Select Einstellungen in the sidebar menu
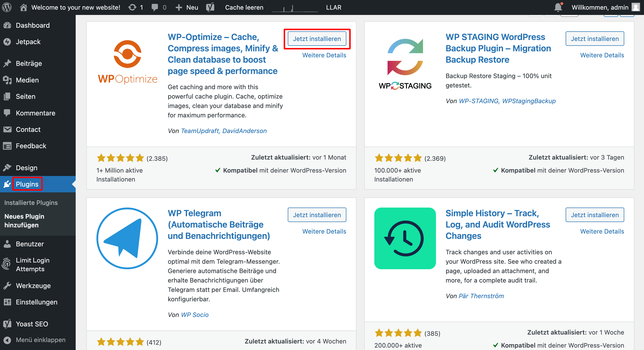Viewport: 644px width, 350px height. point(36,302)
